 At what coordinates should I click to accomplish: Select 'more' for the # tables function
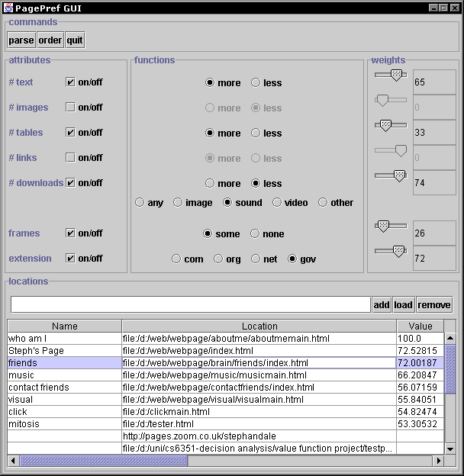210,133
